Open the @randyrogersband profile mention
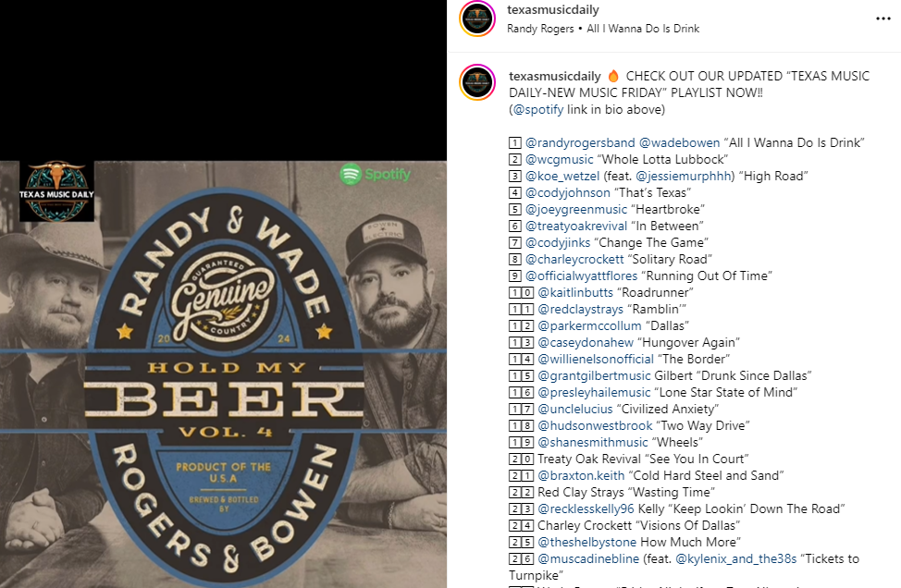 [x=580, y=143]
